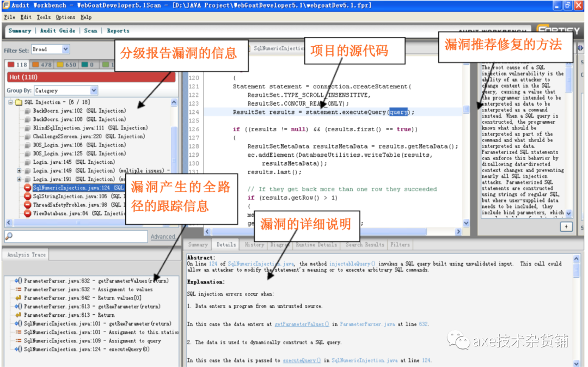588x367 pixels.
Task: Open Reports from the toolbar
Action: tap(118, 30)
